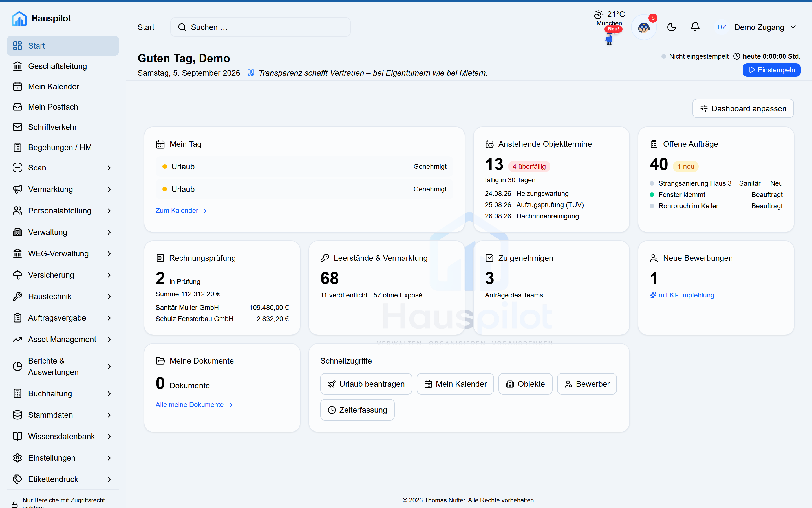Image resolution: width=812 pixels, height=508 pixels.
Task: Open Mein Kalender sidebar item
Action: [63, 86]
